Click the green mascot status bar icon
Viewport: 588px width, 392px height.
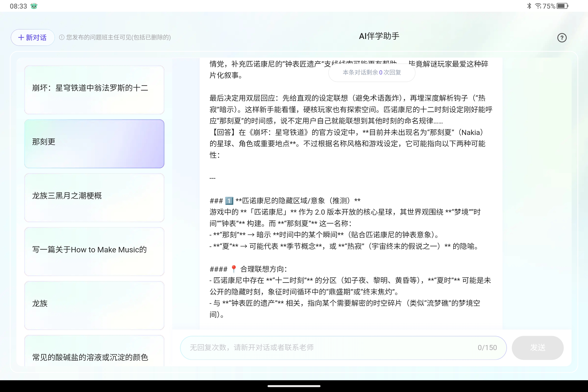34,6
